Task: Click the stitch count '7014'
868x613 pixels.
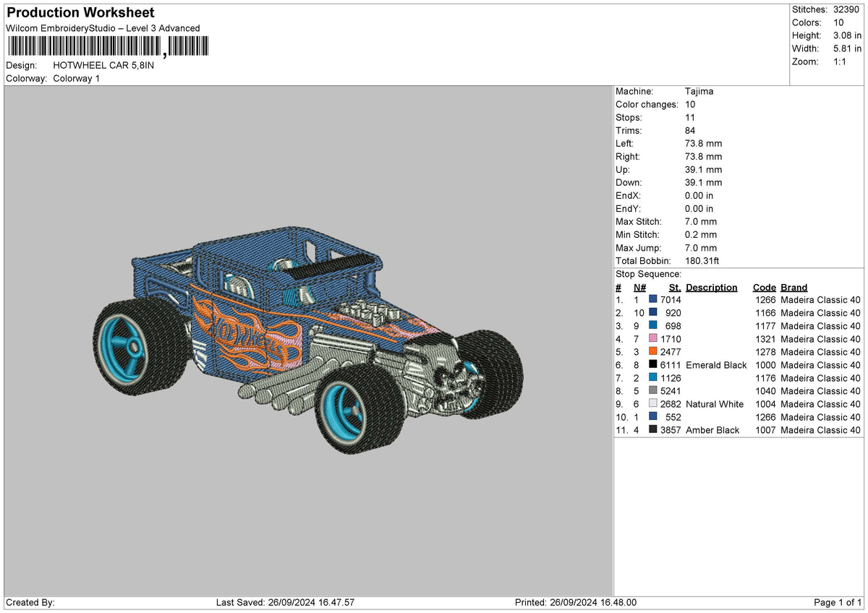Action: (x=671, y=300)
